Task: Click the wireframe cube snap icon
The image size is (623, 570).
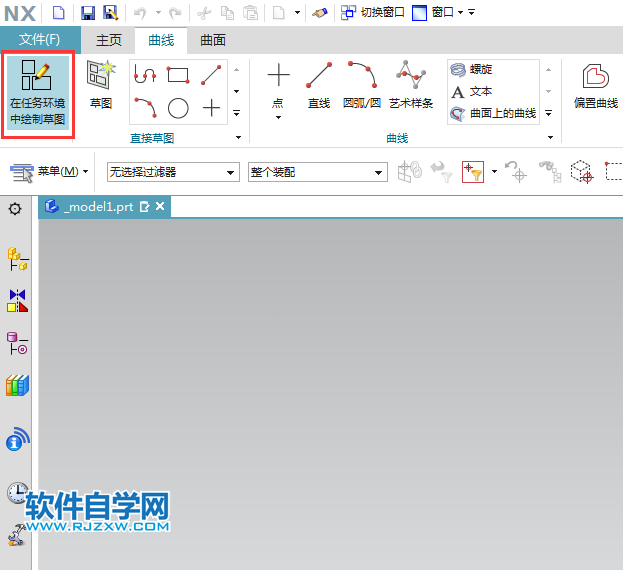Action: 582,172
